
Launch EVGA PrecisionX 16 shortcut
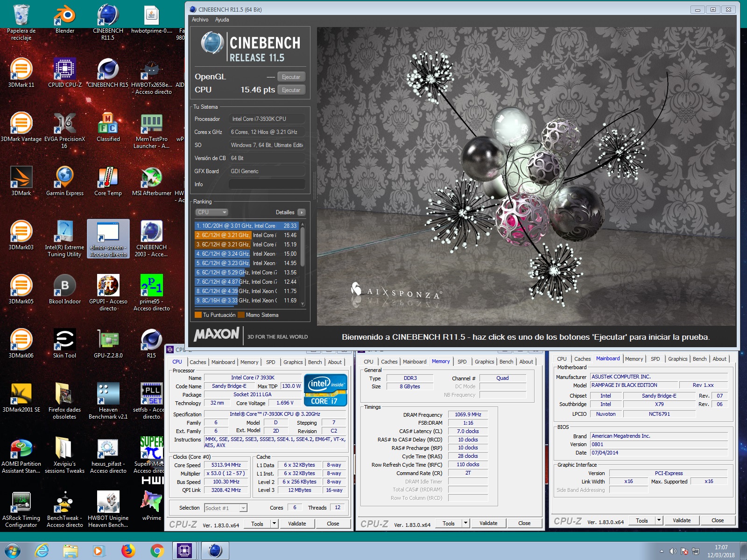click(x=65, y=130)
